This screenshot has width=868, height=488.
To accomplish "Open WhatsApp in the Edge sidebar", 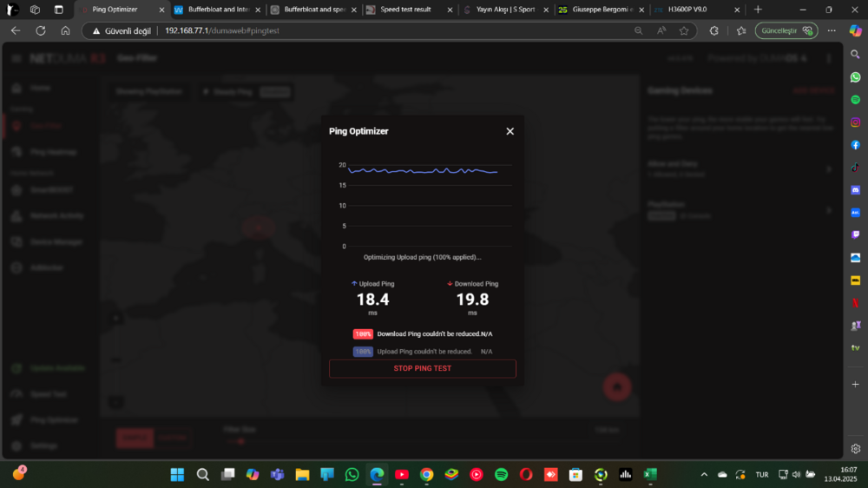I will coord(855,77).
